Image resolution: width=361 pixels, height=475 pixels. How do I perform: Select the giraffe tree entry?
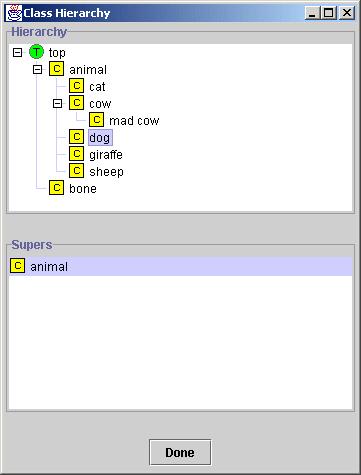[106, 155]
